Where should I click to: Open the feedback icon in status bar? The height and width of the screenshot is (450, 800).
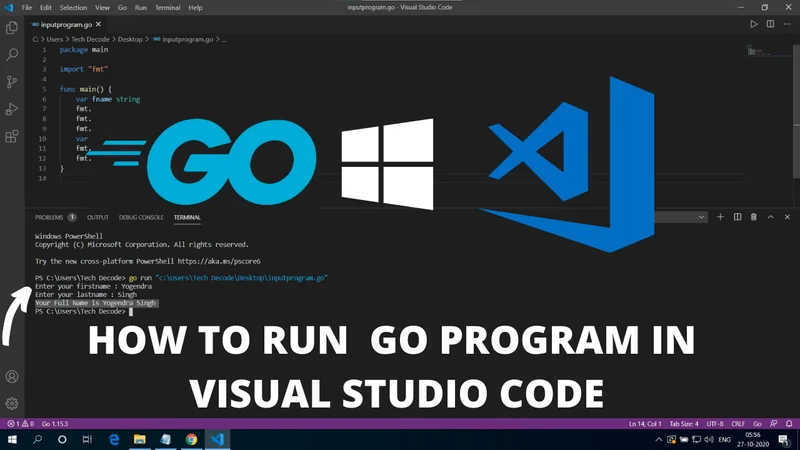tap(773, 423)
